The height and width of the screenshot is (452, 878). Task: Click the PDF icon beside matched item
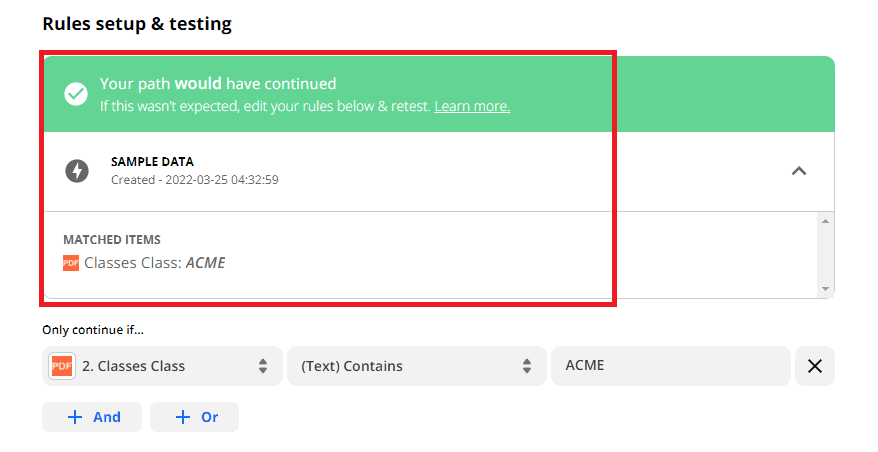(x=71, y=263)
